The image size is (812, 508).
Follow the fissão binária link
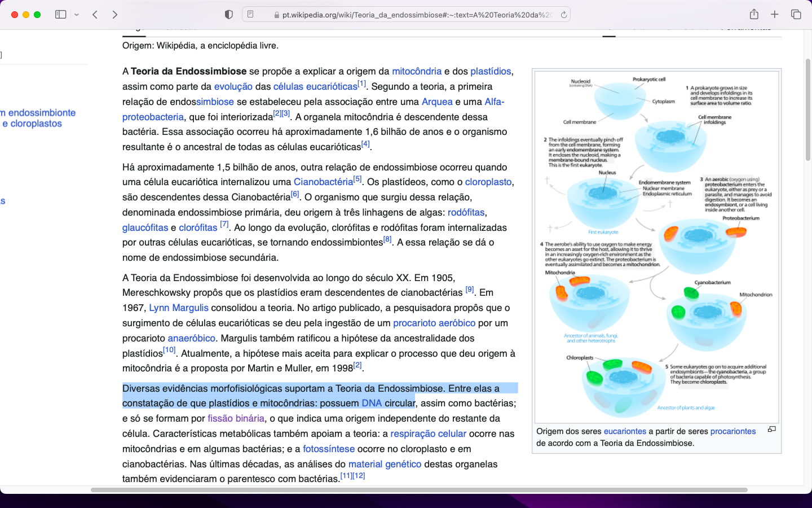[236, 418]
